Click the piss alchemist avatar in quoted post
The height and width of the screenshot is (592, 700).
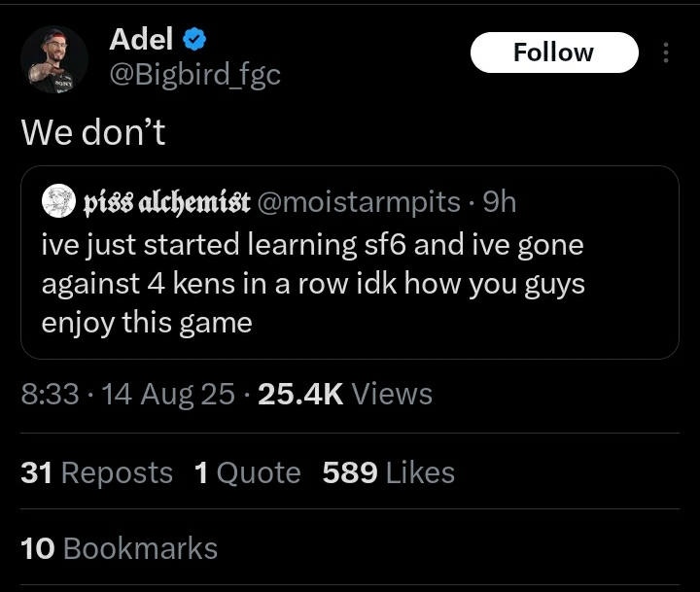click(58, 201)
